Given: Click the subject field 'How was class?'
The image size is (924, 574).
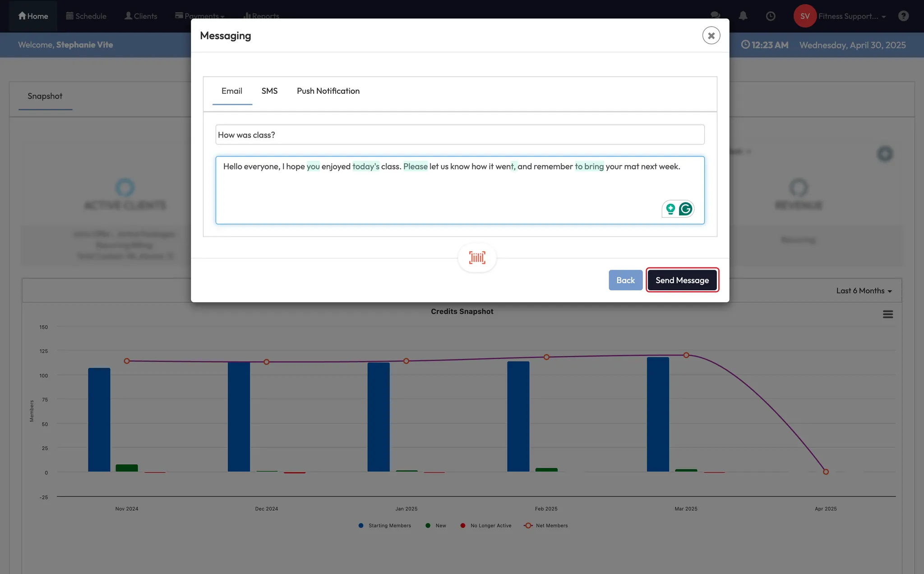Looking at the screenshot, I should [x=459, y=135].
